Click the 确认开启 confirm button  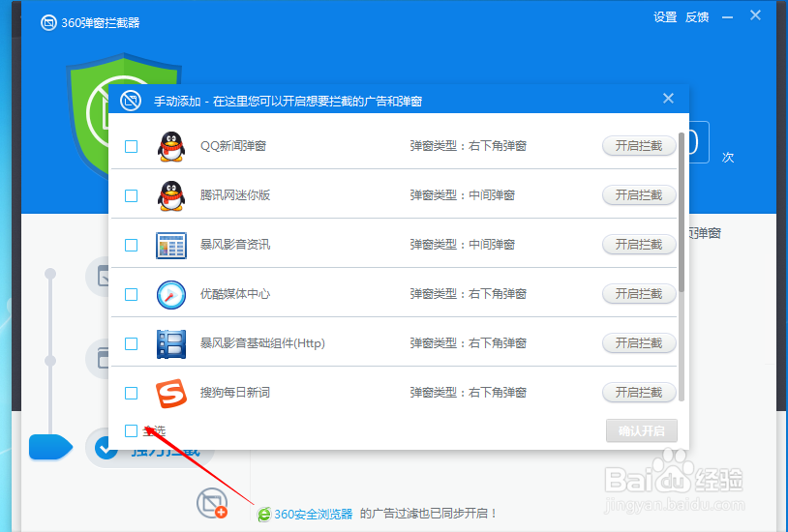pyautogui.click(x=642, y=431)
